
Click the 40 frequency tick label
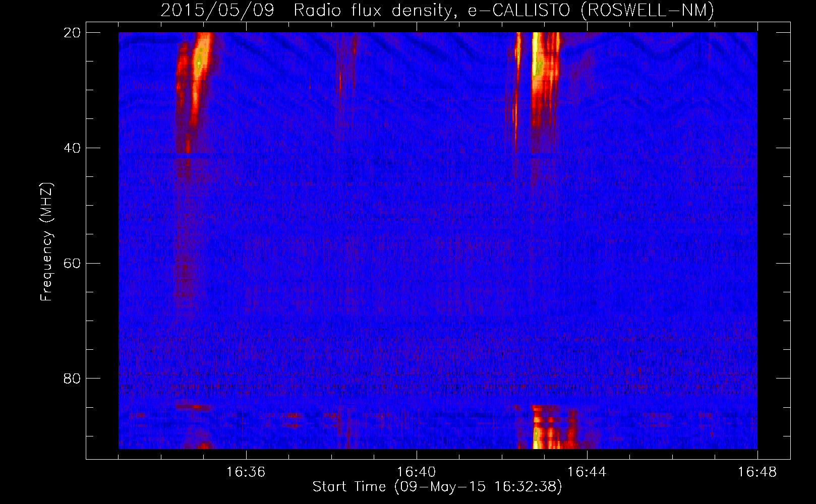click(x=73, y=148)
